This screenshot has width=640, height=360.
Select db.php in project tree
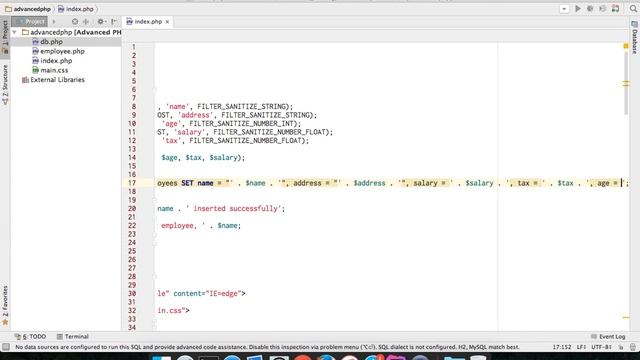(51, 42)
